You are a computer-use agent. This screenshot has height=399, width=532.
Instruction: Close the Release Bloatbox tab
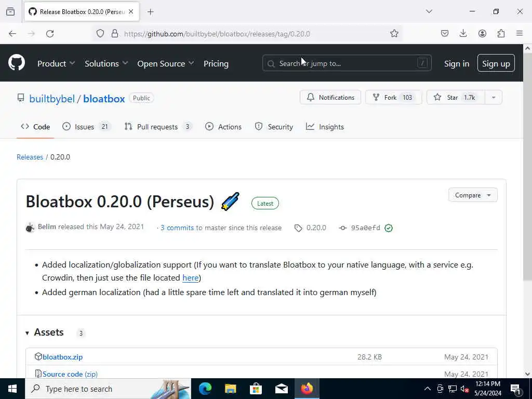131,11
